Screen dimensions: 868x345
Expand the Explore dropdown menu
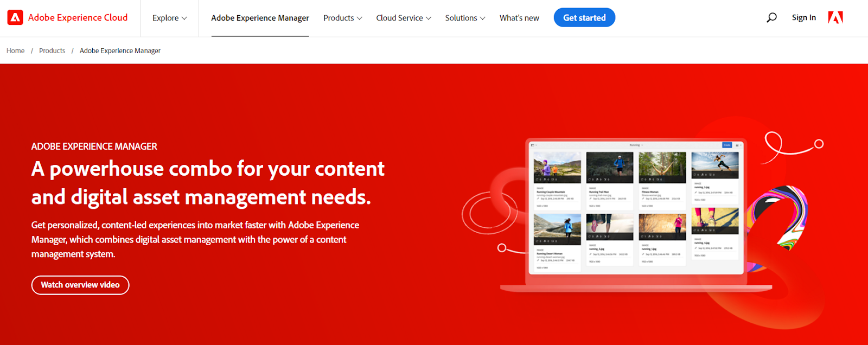[x=170, y=18]
